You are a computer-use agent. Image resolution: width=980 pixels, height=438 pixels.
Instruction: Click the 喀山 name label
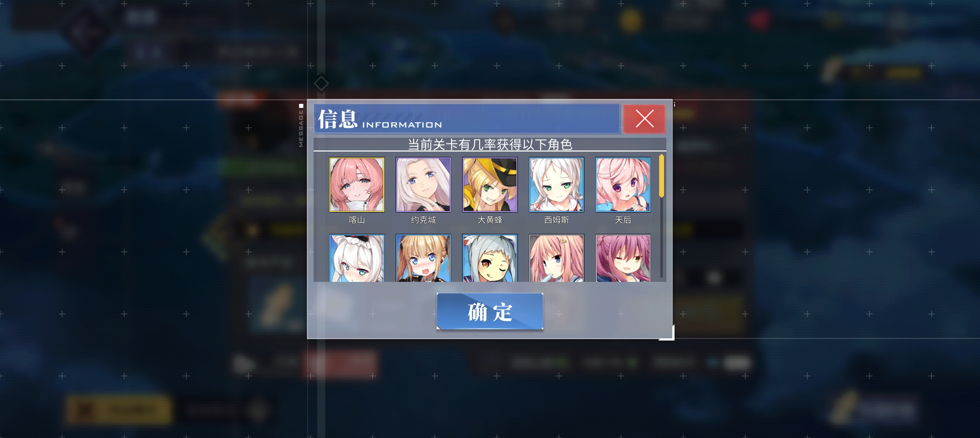click(356, 220)
